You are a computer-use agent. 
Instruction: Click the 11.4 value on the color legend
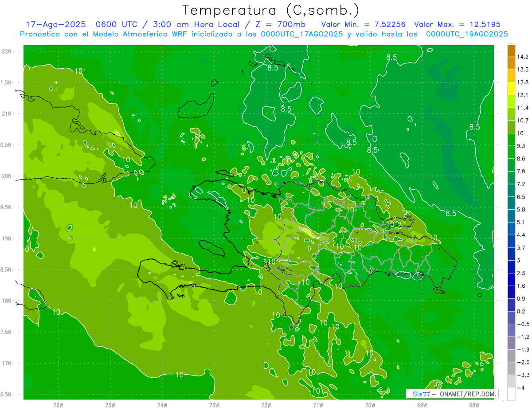click(x=523, y=108)
